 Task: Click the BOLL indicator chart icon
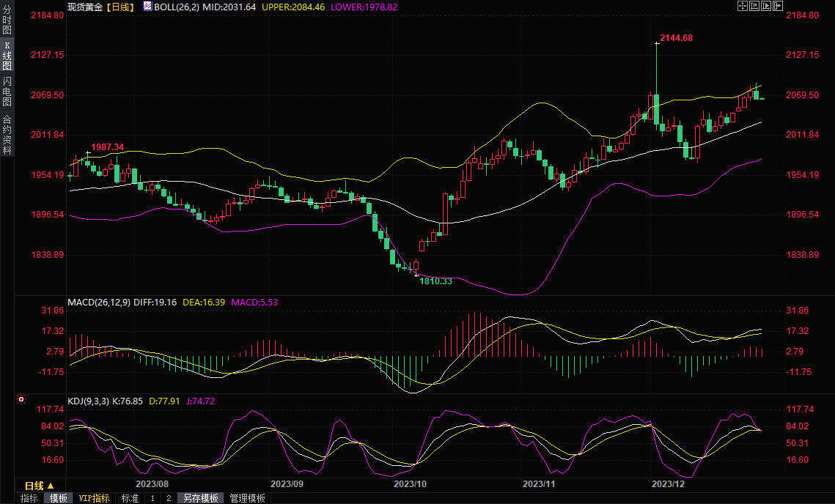click(x=147, y=6)
